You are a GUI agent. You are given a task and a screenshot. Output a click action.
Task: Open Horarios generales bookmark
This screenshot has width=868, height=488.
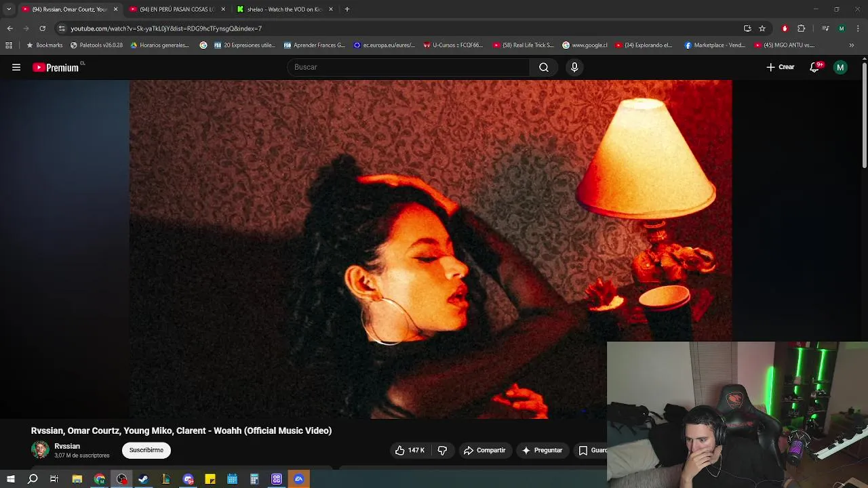coord(160,45)
